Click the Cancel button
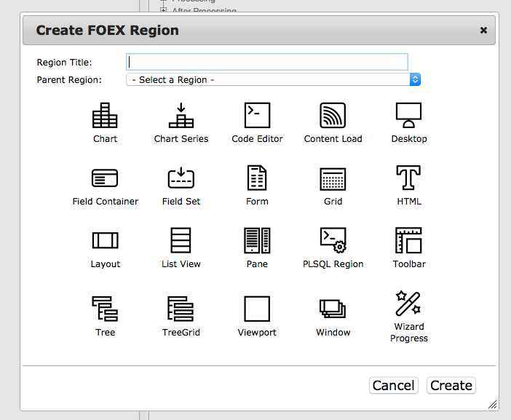This screenshot has width=511, height=420. coord(393,386)
